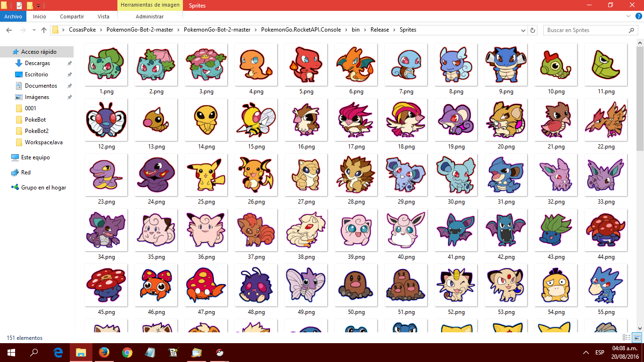Image resolution: width=644 pixels, height=362 pixels.
Task: Open the Inicio ribbon tab
Action: (40, 16)
